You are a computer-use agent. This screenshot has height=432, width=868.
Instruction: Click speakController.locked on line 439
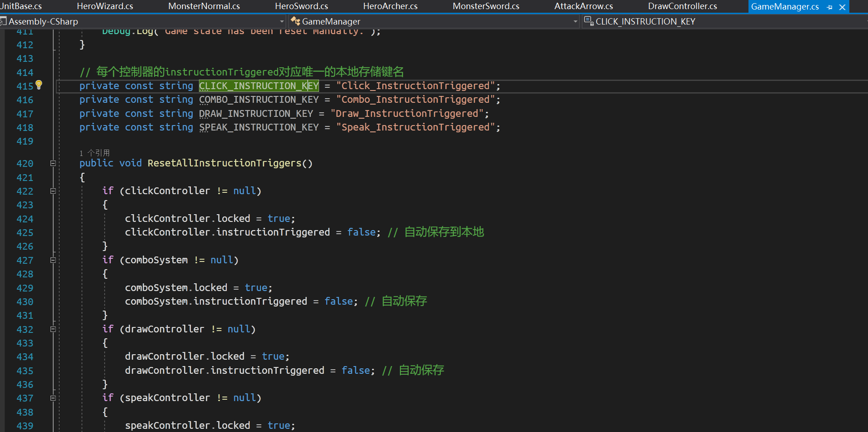pyautogui.click(x=188, y=426)
